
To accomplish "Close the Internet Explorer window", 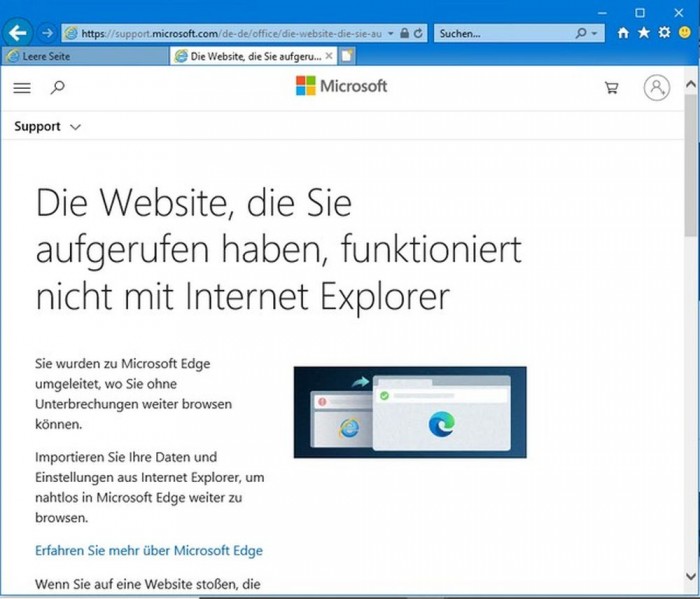I will coord(679,12).
